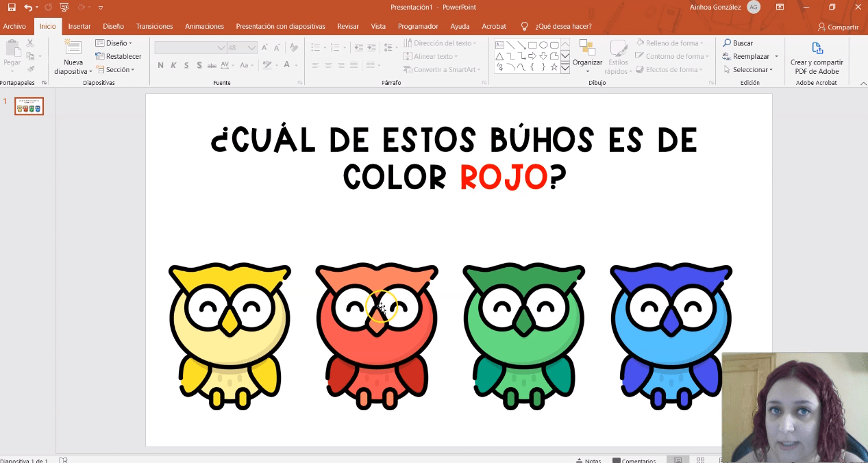
Task: Select the oval shape in shapes gallery
Action: point(543,45)
